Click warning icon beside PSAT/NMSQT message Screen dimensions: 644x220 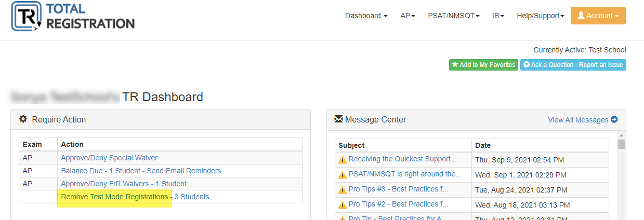(x=342, y=175)
